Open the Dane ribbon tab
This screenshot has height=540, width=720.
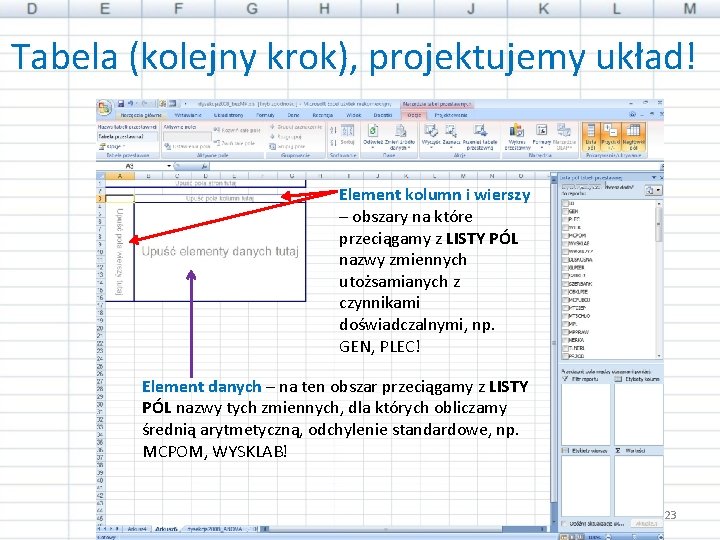(293, 115)
